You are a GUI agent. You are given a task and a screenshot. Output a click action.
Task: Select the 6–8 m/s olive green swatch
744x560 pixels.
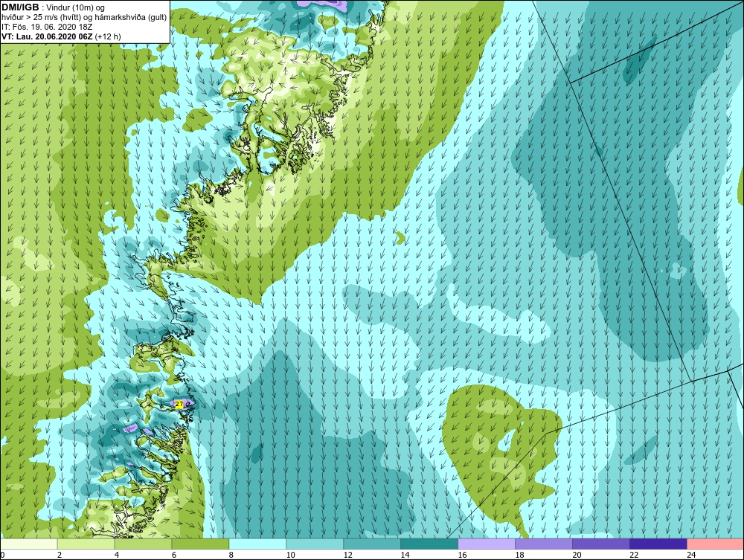(x=200, y=544)
